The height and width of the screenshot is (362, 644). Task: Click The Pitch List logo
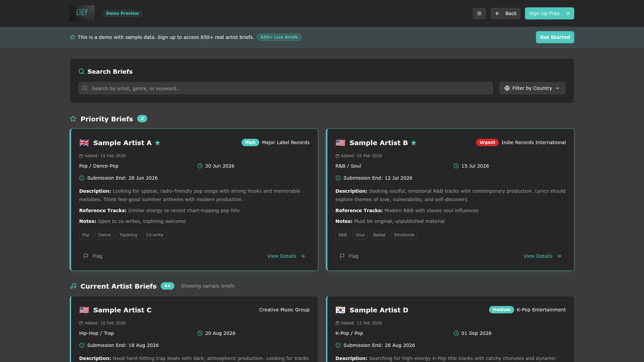(82, 13)
